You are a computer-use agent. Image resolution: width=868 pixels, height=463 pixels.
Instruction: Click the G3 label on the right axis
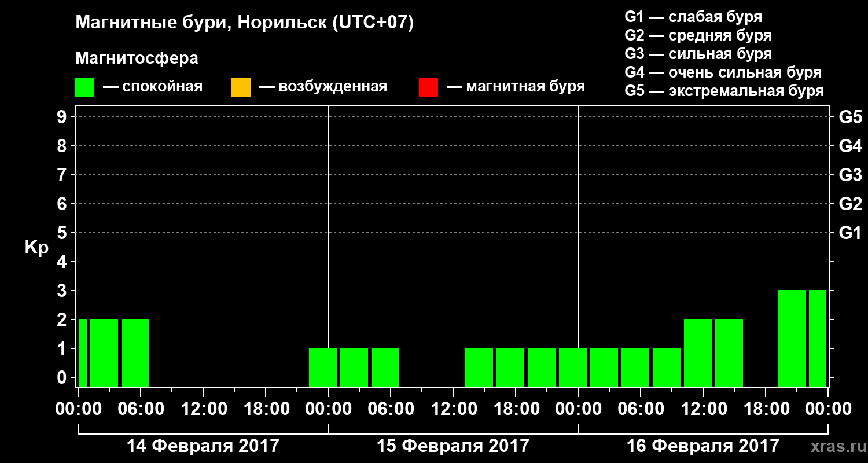(850, 175)
